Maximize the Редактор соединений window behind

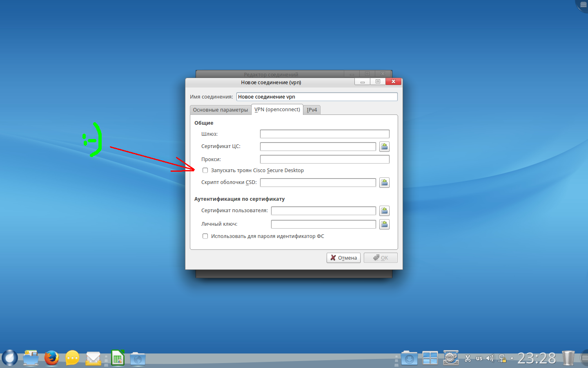[367, 74]
